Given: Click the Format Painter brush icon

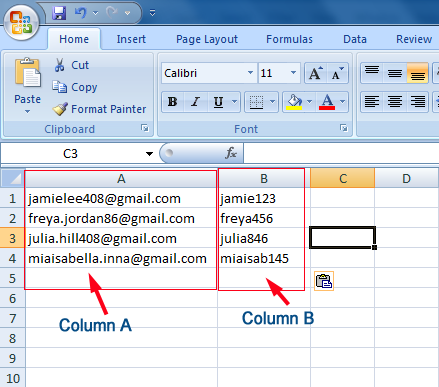Looking at the screenshot, I should [x=60, y=109].
